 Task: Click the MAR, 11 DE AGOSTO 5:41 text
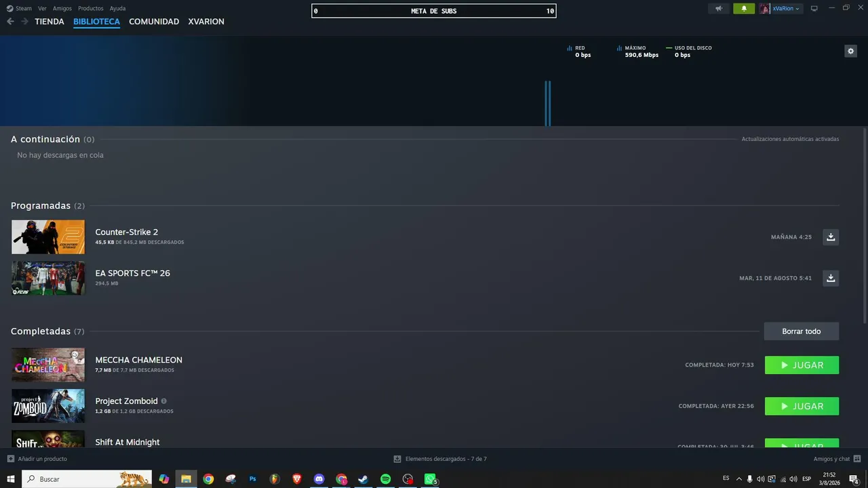[x=775, y=279]
